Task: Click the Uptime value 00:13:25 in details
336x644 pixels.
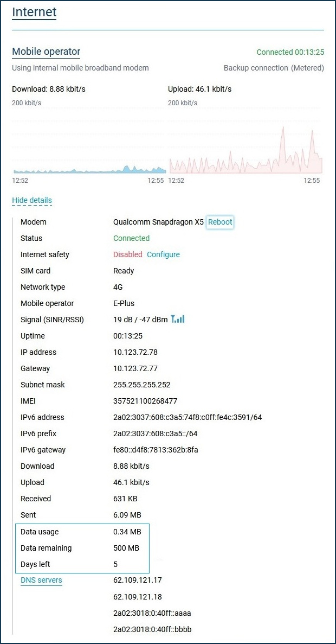Action: click(x=127, y=336)
